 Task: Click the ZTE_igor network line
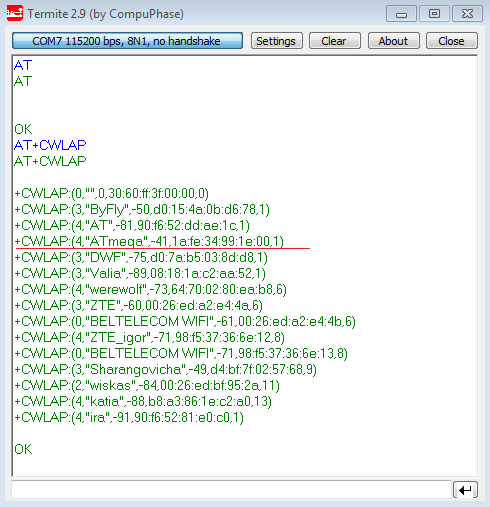pyautogui.click(x=149, y=337)
